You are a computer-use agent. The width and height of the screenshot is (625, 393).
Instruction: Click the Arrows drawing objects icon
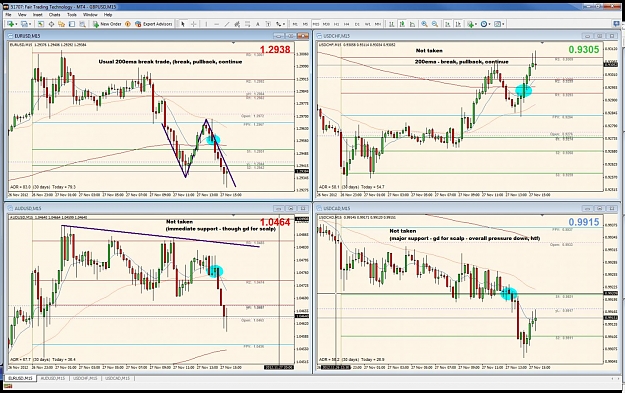coord(278,24)
